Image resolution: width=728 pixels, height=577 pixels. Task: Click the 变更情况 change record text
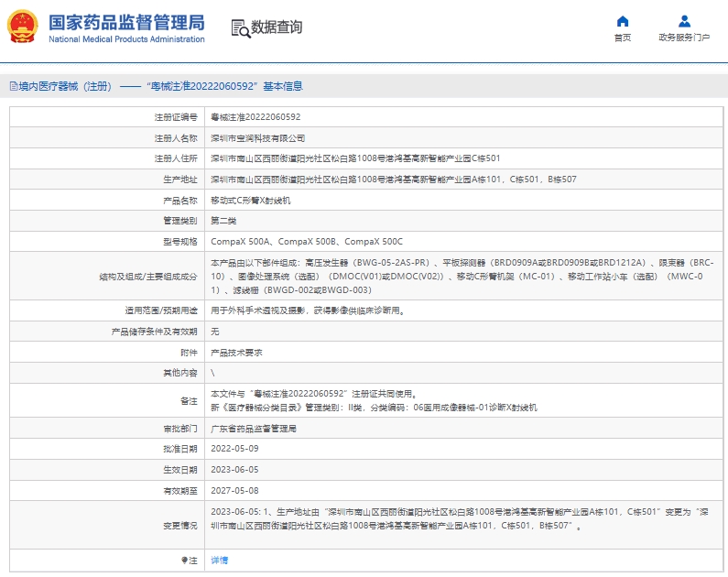click(460, 518)
